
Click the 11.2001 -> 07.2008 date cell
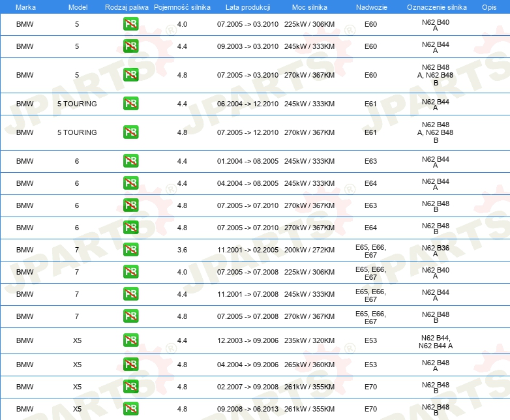click(248, 294)
